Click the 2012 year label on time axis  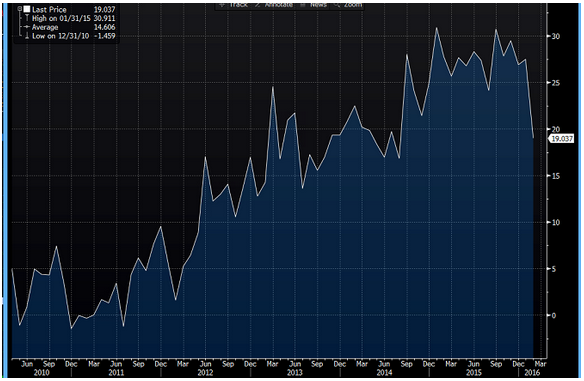click(205, 372)
